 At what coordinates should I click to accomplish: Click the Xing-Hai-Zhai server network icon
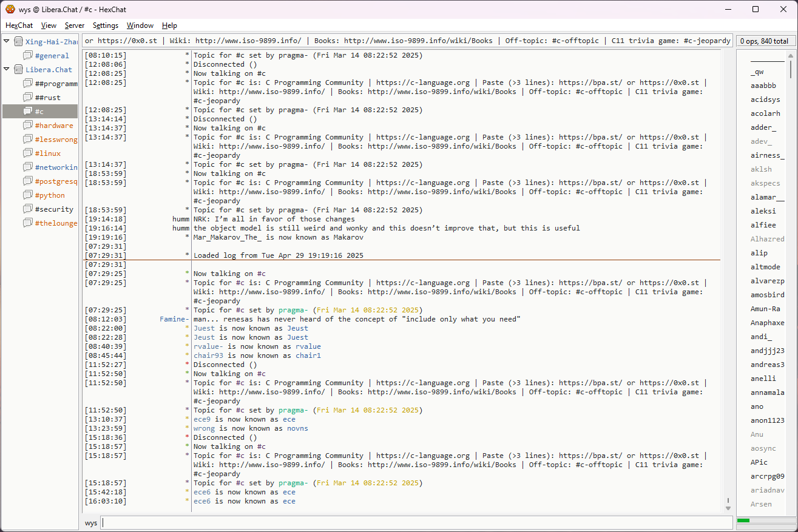[19, 42]
